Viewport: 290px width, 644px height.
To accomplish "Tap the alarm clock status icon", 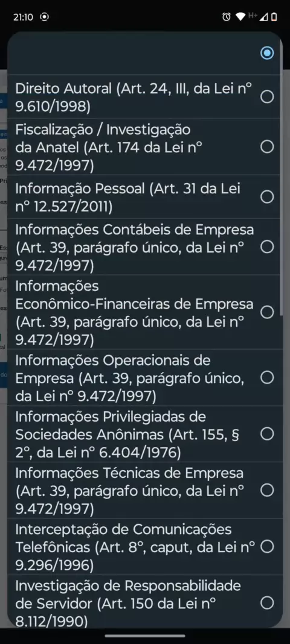I will (227, 17).
